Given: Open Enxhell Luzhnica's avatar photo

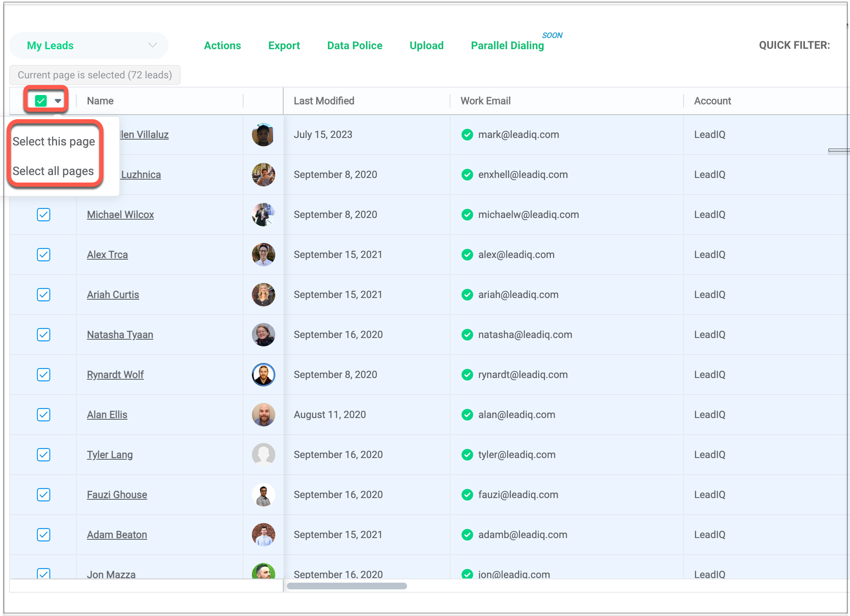Looking at the screenshot, I should pos(263,175).
